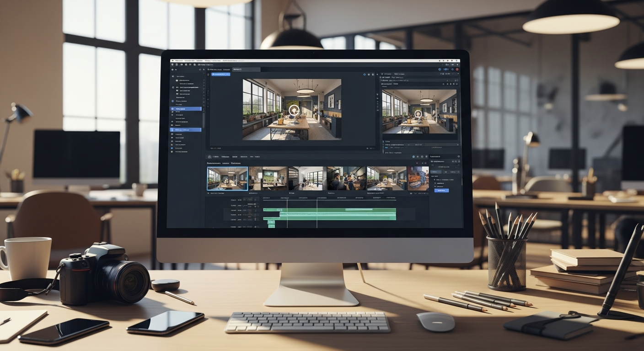This screenshot has width=644, height=351.
Task: Click the play icon in the right preview monitor
Action: coord(418,113)
